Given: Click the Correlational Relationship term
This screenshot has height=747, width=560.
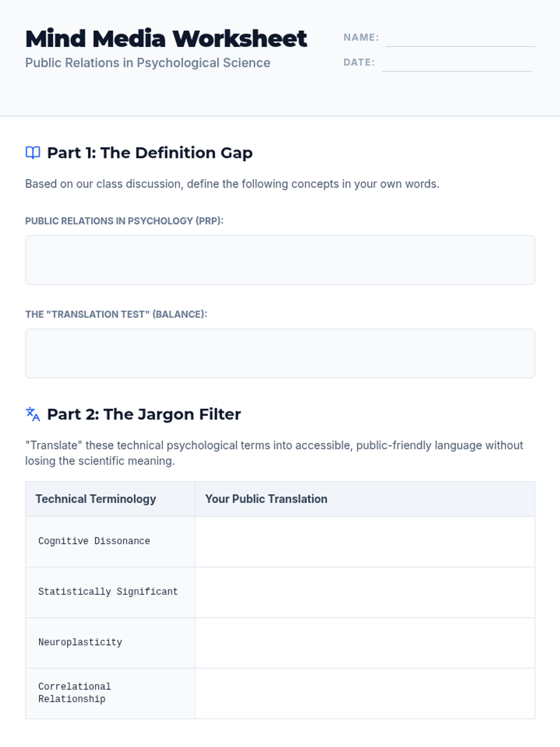Looking at the screenshot, I should pos(75,693).
